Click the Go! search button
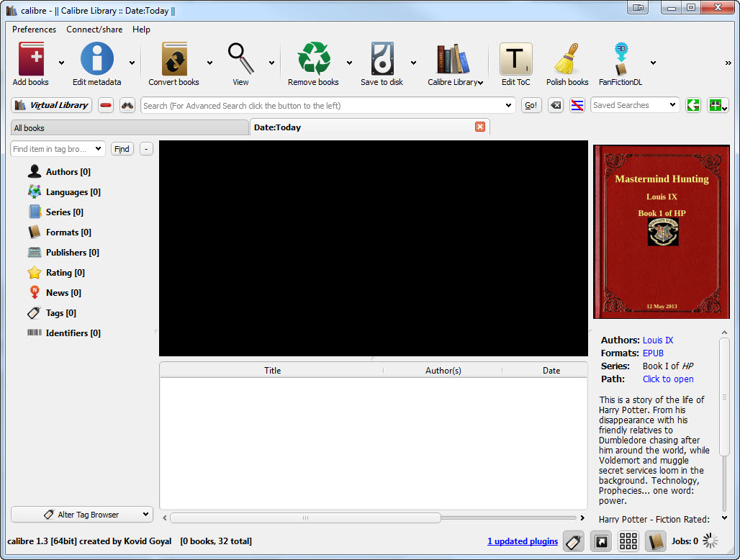The image size is (740, 560). (531, 105)
